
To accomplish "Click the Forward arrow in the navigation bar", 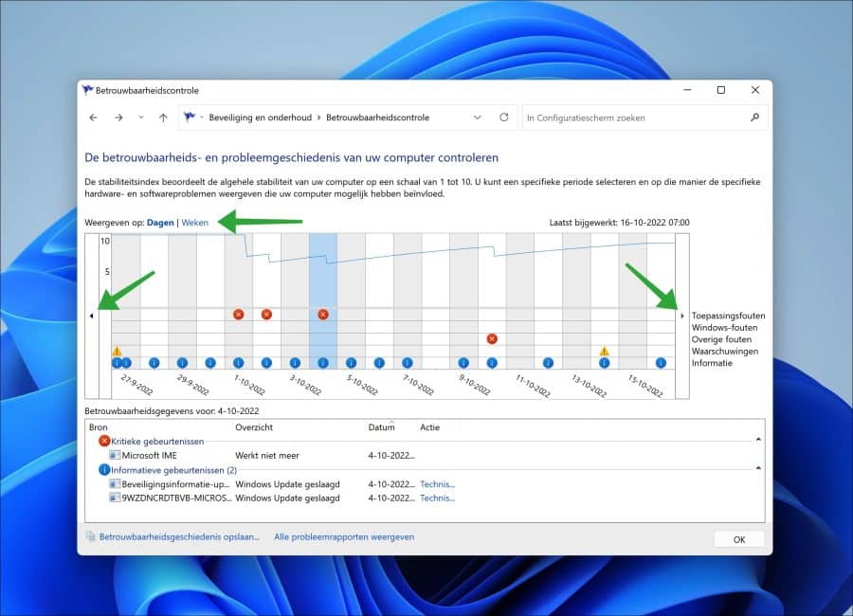I will click(x=118, y=118).
